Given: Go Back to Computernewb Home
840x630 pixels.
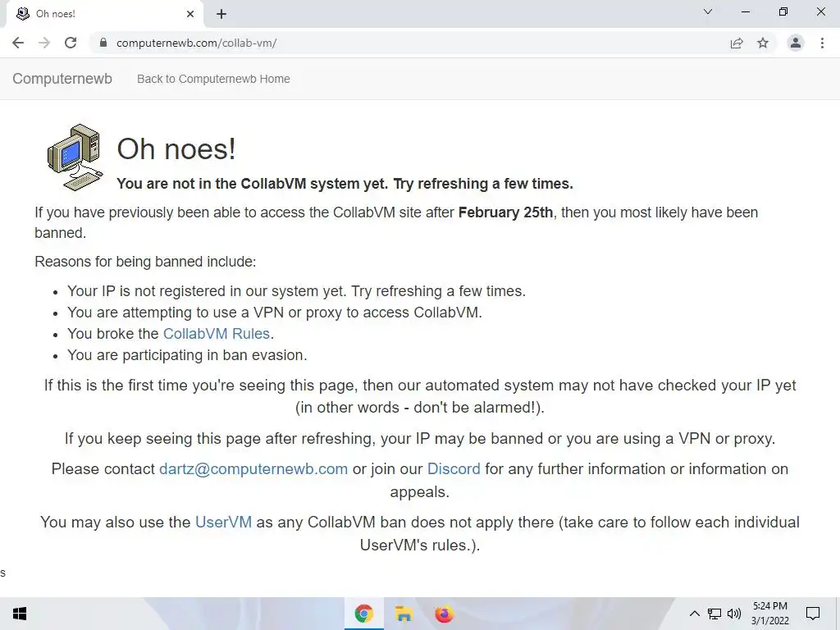Looking at the screenshot, I should click(x=213, y=79).
